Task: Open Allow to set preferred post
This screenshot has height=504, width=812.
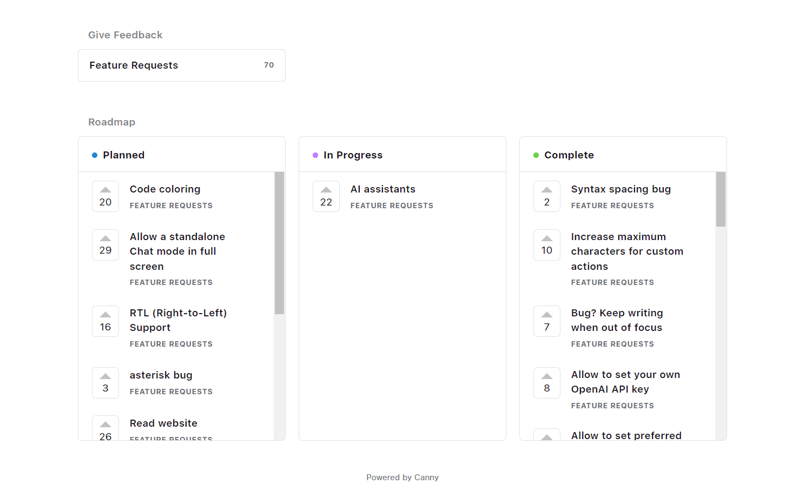Action: (x=626, y=435)
